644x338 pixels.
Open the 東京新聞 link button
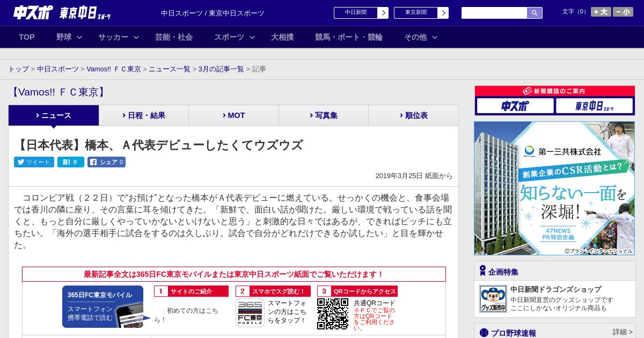[x=416, y=13]
